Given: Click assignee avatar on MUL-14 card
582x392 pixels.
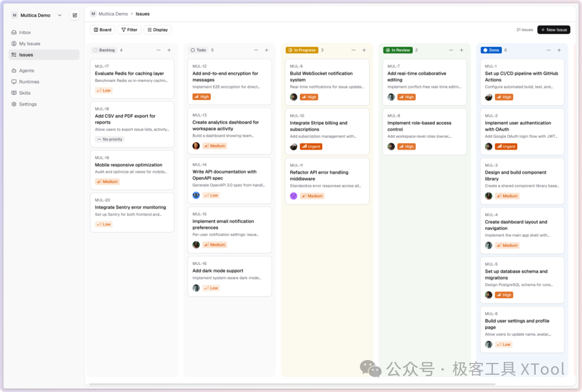Looking at the screenshot, I should pyautogui.click(x=196, y=195).
